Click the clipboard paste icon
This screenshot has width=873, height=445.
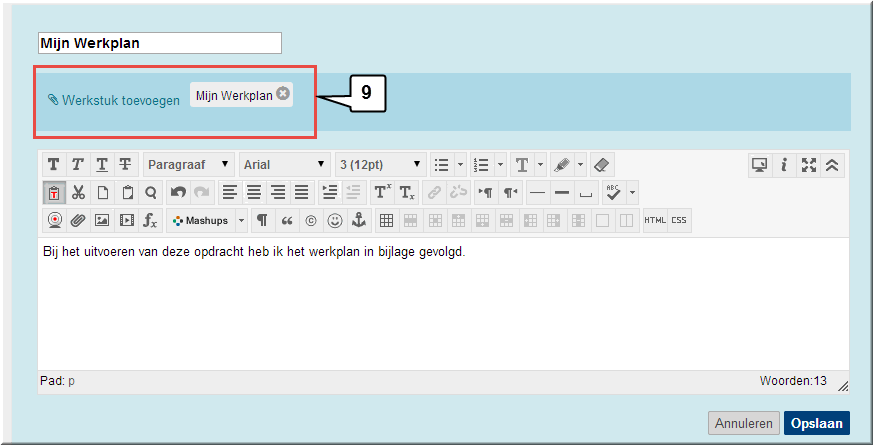(x=127, y=193)
